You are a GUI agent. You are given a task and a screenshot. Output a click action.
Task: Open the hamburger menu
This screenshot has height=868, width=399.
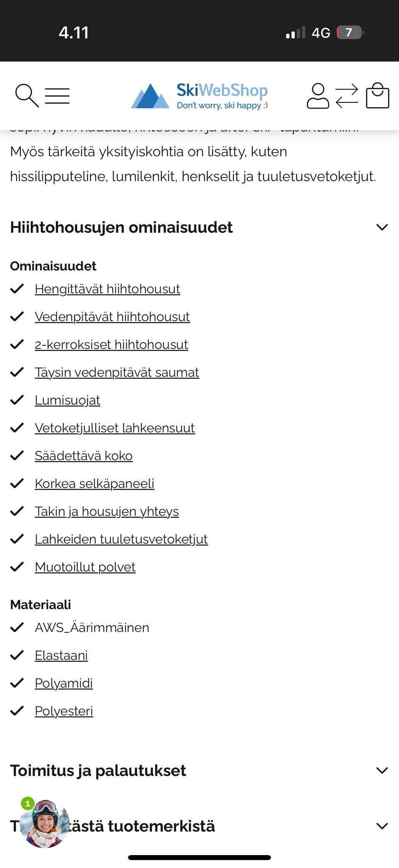[57, 96]
